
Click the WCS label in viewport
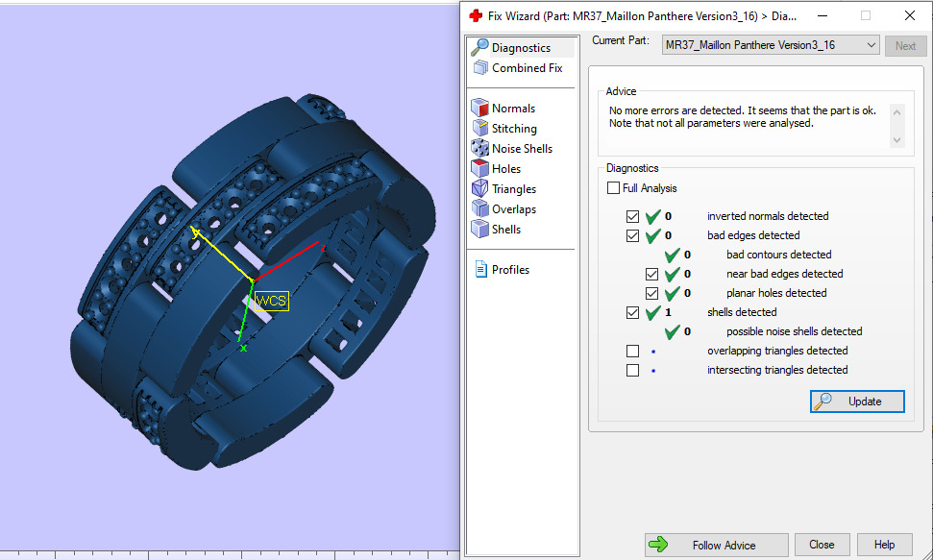[271, 301]
